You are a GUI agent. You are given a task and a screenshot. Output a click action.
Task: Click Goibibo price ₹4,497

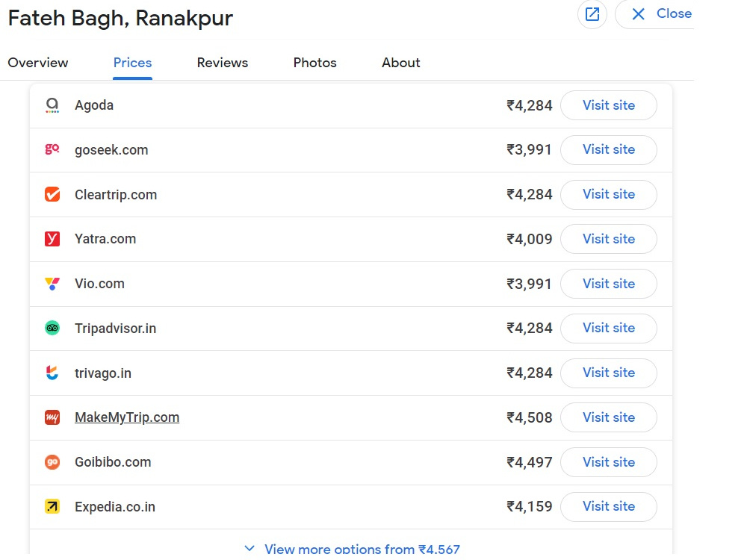529,462
